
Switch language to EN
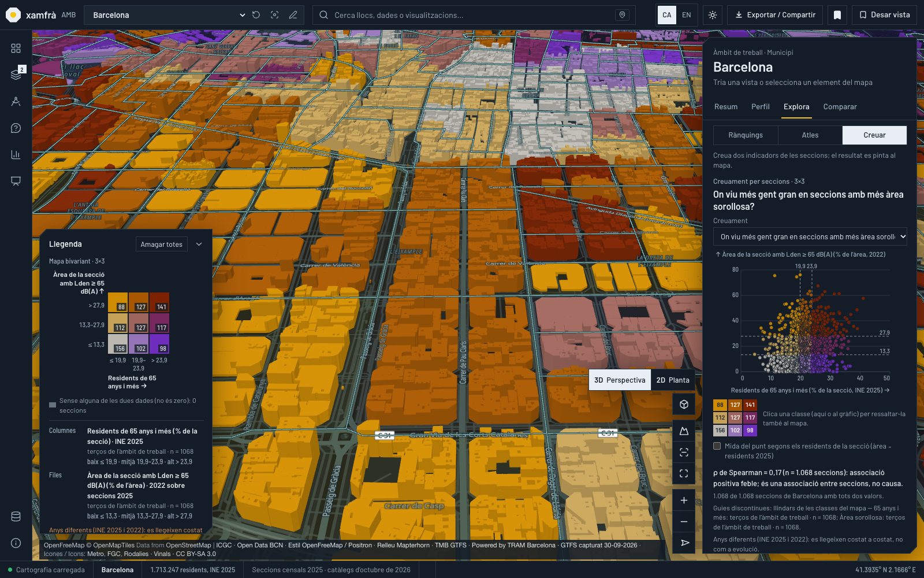pos(687,15)
